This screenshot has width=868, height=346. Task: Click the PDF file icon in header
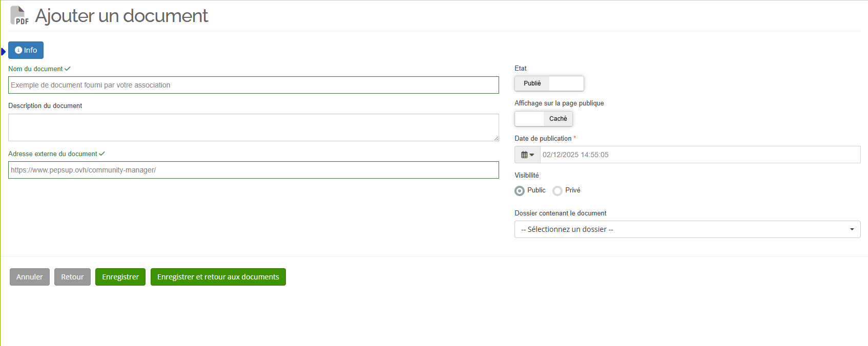(x=19, y=15)
